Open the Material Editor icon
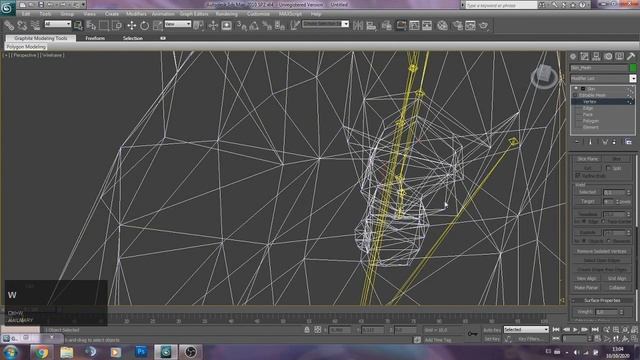 coord(442,26)
